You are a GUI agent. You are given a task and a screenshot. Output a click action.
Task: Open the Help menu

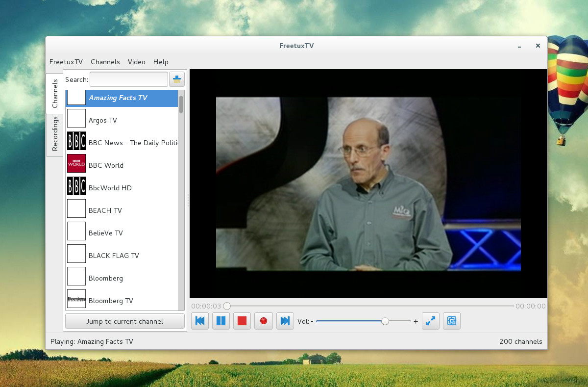coord(161,62)
